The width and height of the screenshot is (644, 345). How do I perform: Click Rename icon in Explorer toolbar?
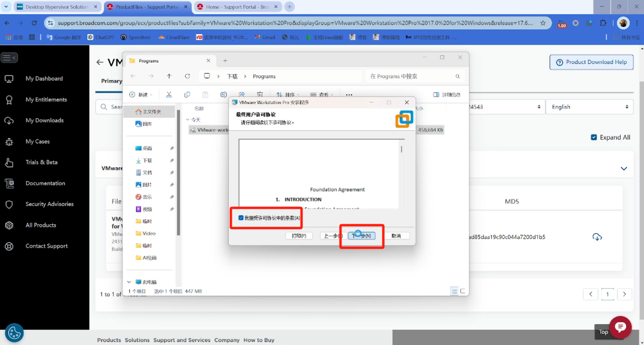[224, 95]
